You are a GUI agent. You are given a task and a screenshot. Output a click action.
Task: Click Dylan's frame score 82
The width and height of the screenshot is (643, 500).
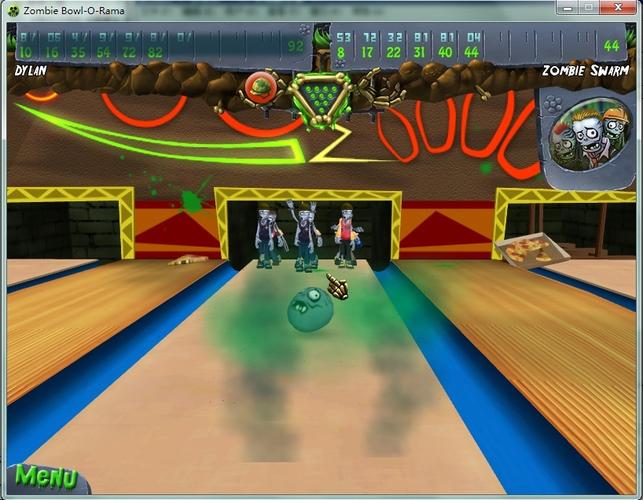coord(155,53)
